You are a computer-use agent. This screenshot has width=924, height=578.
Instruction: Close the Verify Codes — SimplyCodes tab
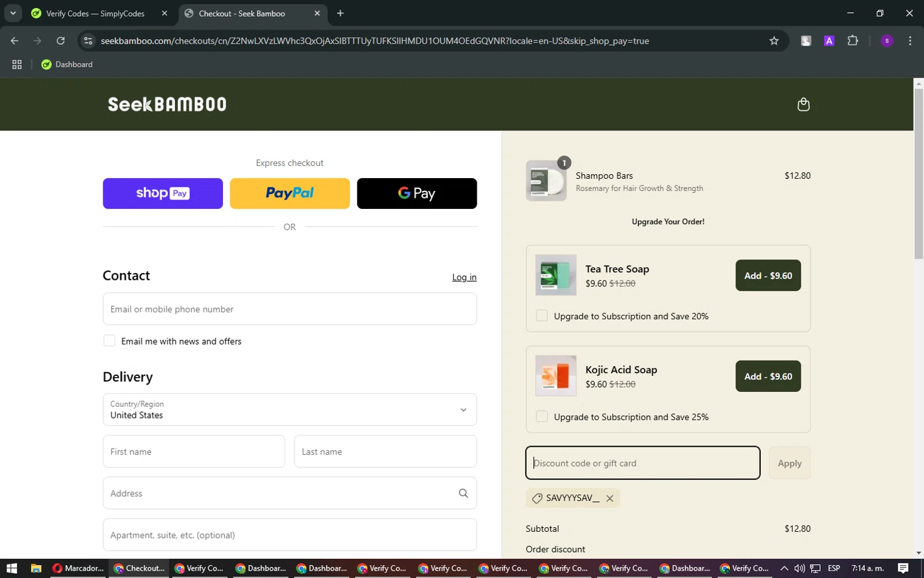pyautogui.click(x=164, y=13)
